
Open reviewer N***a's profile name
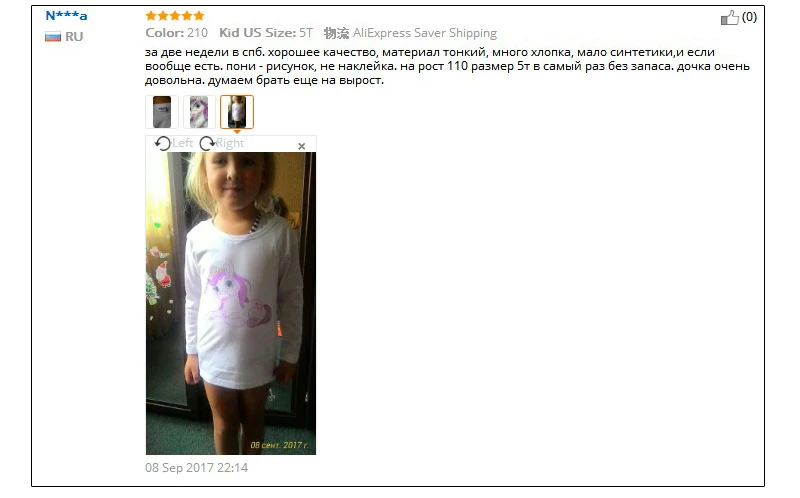(66, 16)
